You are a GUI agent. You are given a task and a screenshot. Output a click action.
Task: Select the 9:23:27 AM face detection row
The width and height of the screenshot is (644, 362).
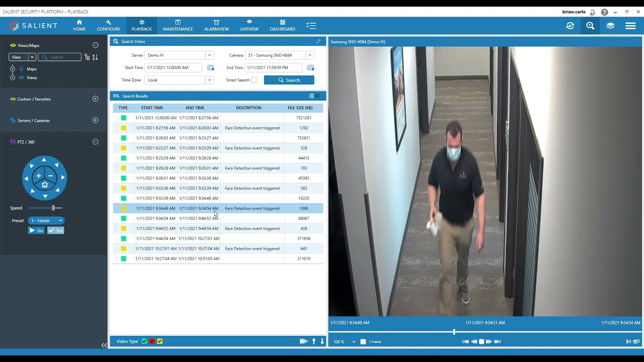coord(218,148)
